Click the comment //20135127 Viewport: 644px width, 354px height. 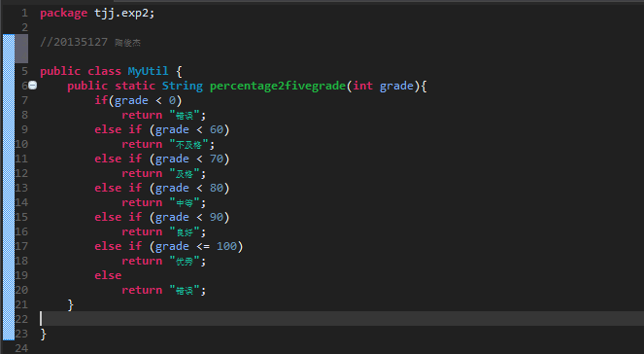pos(74,42)
